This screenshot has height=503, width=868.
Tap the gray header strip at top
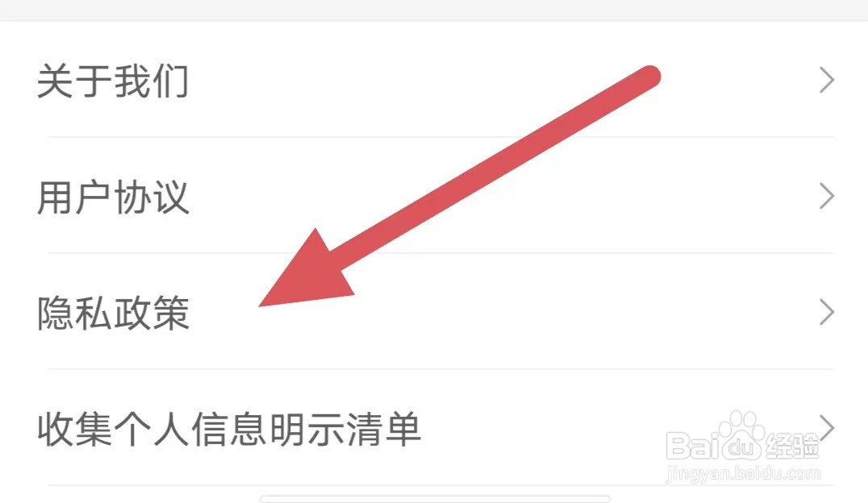(434, 10)
